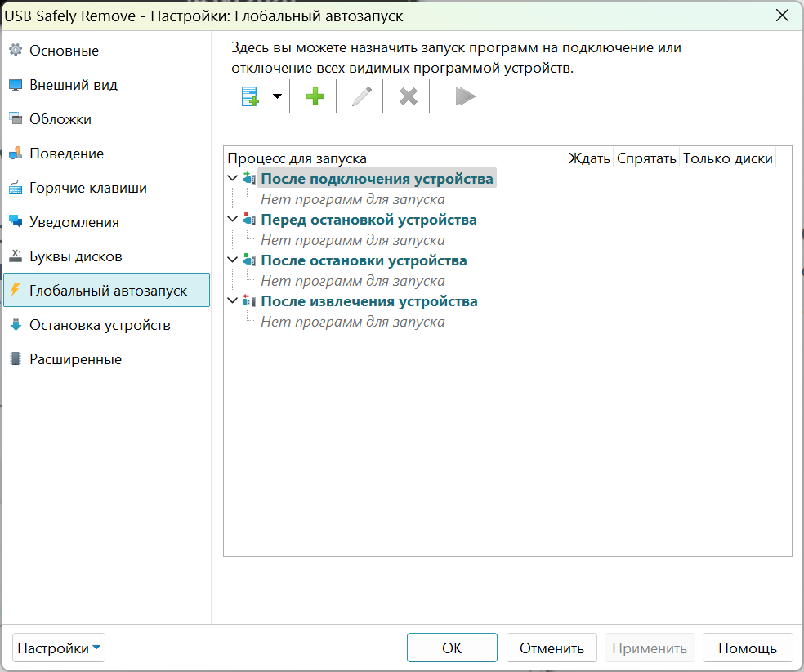Screen dimensions: 804x672
Task: Click the lightning icon beside Глобальный автозапуск
Action: [x=16, y=290]
